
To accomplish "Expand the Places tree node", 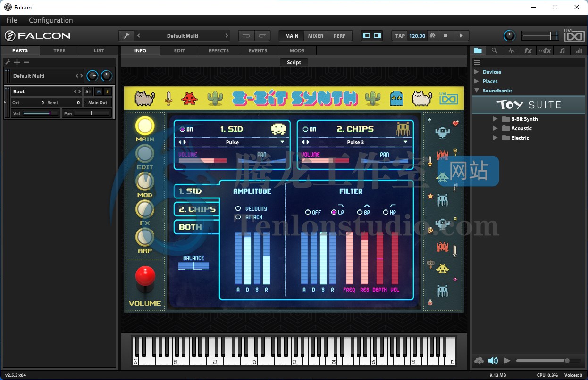I will (x=476, y=81).
